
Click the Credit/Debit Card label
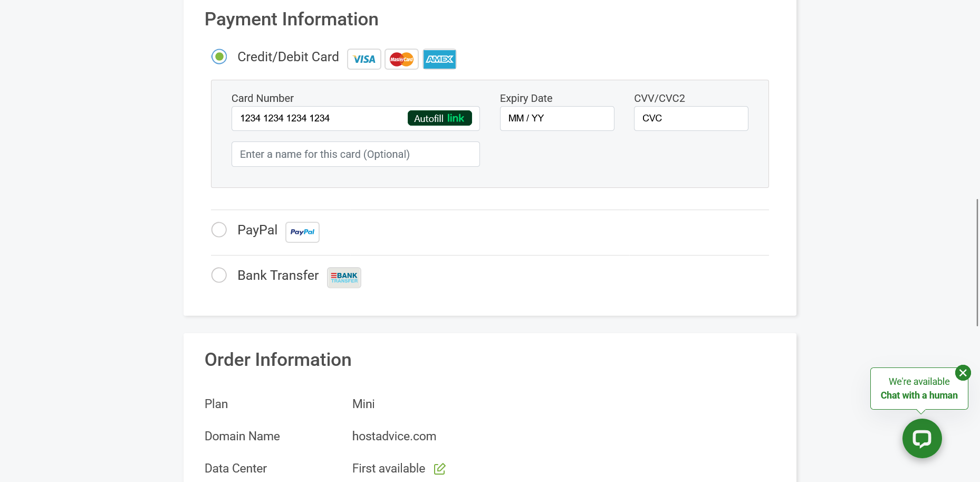click(288, 56)
